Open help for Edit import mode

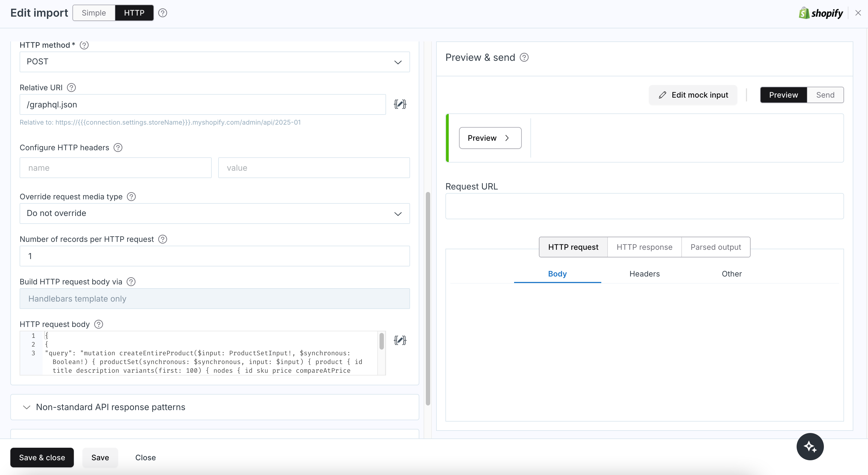[163, 13]
